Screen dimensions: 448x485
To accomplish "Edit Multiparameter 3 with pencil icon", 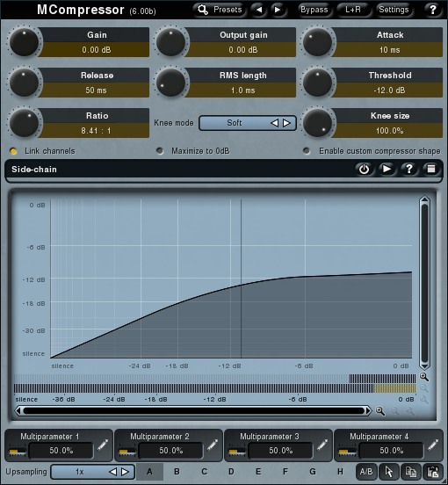I will (x=322, y=445).
